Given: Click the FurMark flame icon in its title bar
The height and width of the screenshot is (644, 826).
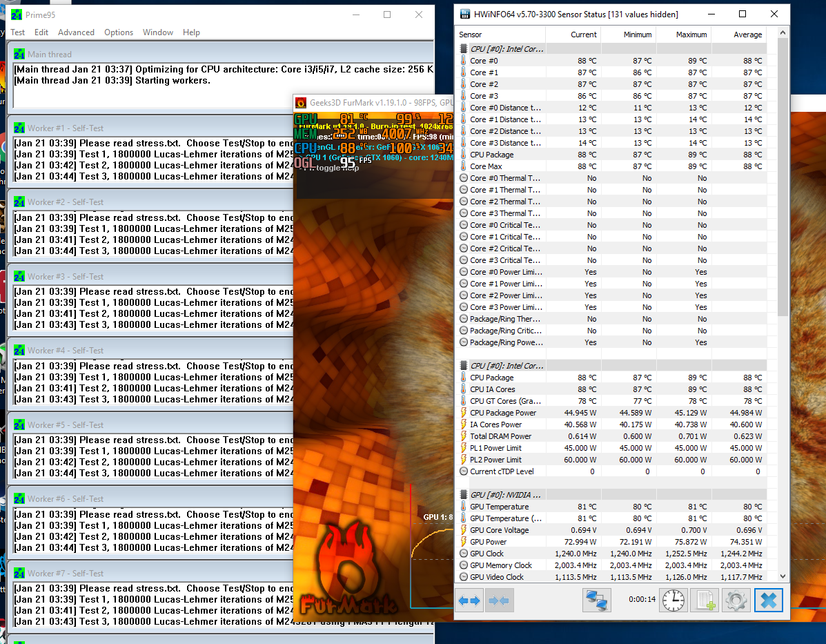Looking at the screenshot, I should 301,103.
